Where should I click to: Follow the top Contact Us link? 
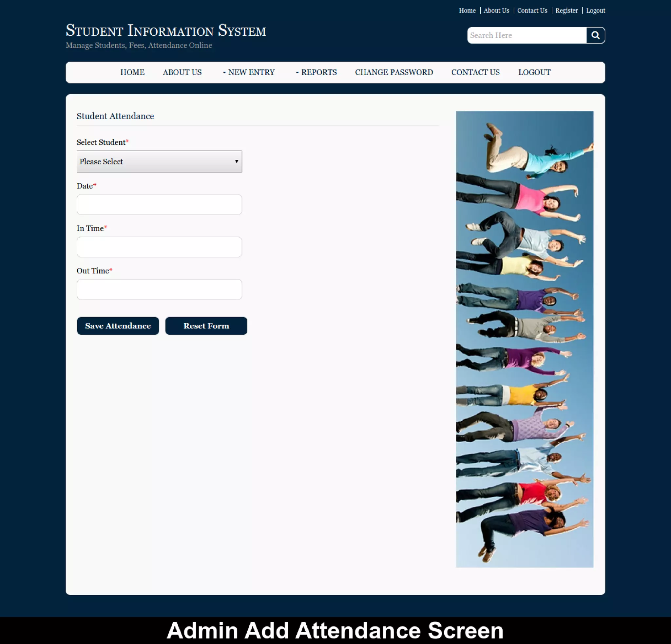tap(532, 10)
